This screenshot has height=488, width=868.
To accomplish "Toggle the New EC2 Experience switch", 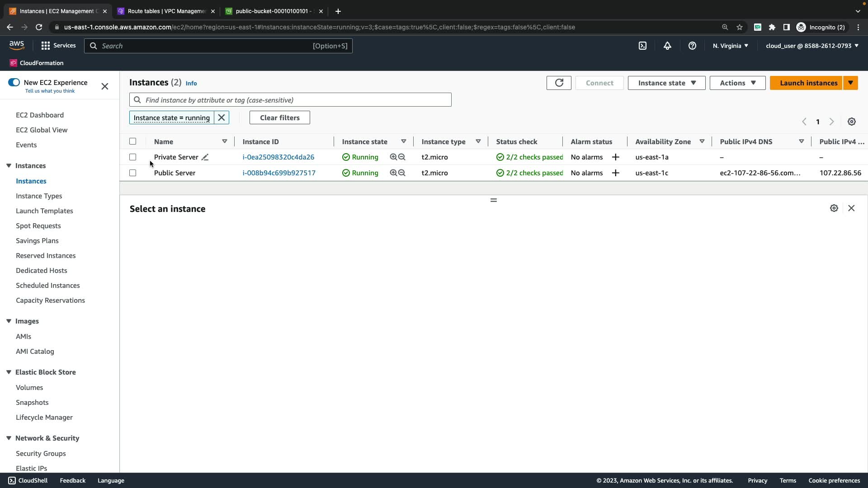I will coord(14,82).
